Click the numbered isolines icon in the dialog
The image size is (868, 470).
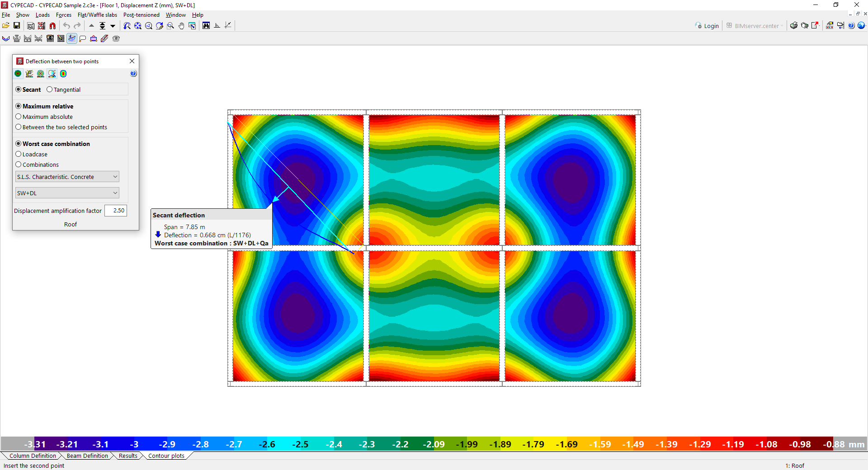click(x=29, y=74)
